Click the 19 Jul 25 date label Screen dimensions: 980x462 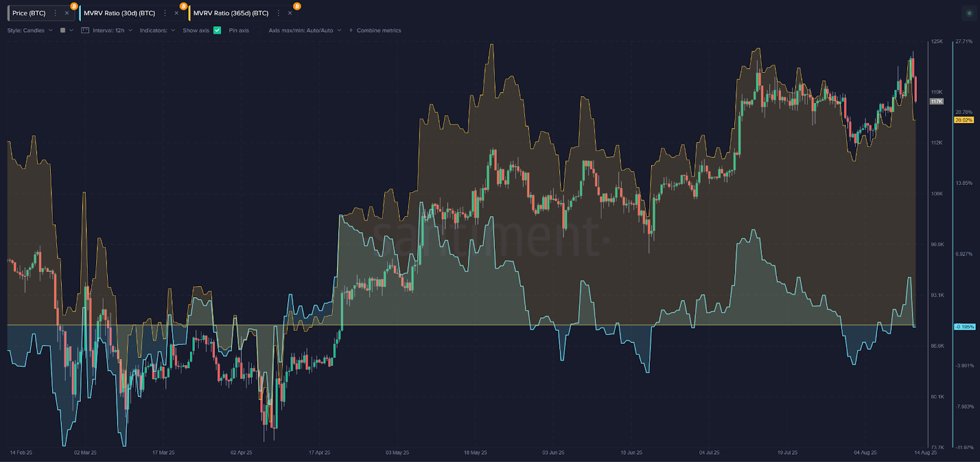tap(788, 453)
